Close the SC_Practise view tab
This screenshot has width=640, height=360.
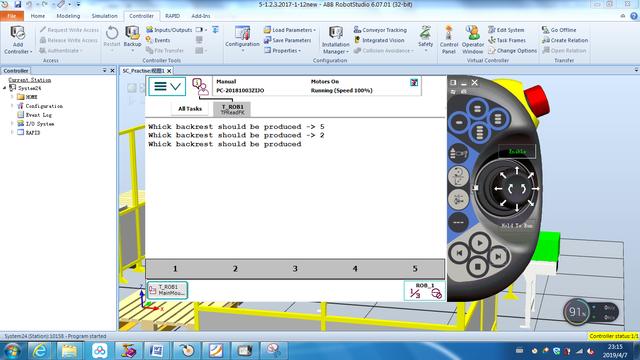pos(169,71)
